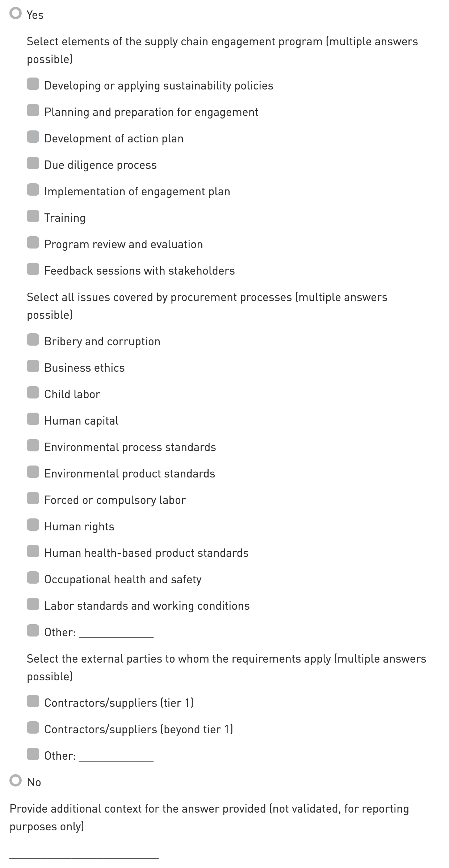
Task: Check Developing or applying sustainability policies
Action: 33,84
